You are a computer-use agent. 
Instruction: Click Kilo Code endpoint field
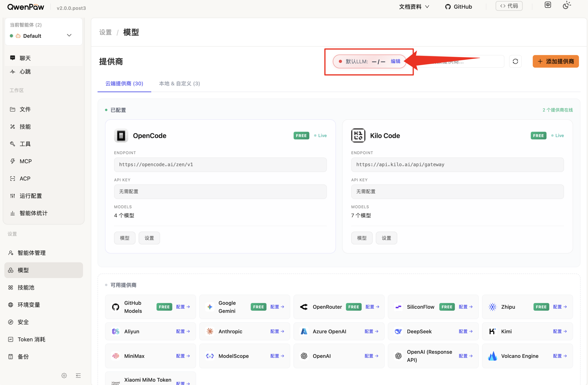pyautogui.click(x=457, y=164)
